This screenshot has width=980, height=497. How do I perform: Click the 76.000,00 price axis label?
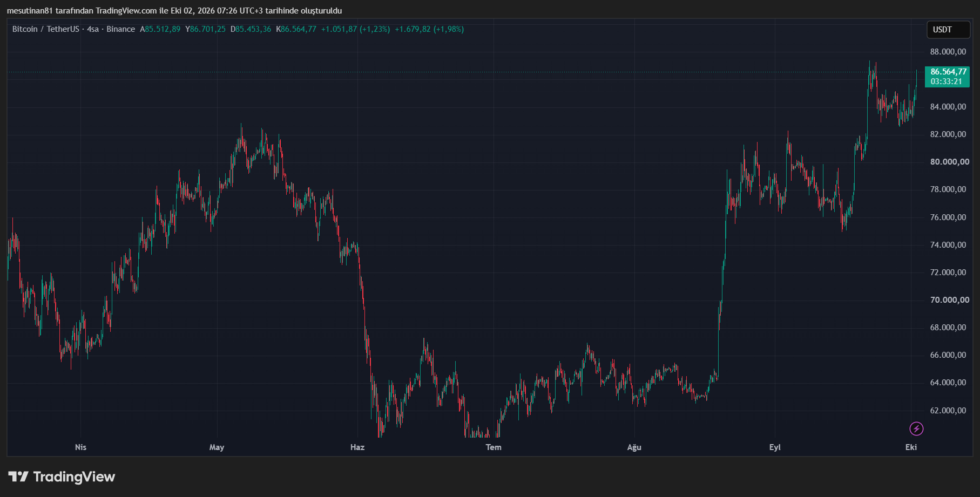(x=948, y=217)
